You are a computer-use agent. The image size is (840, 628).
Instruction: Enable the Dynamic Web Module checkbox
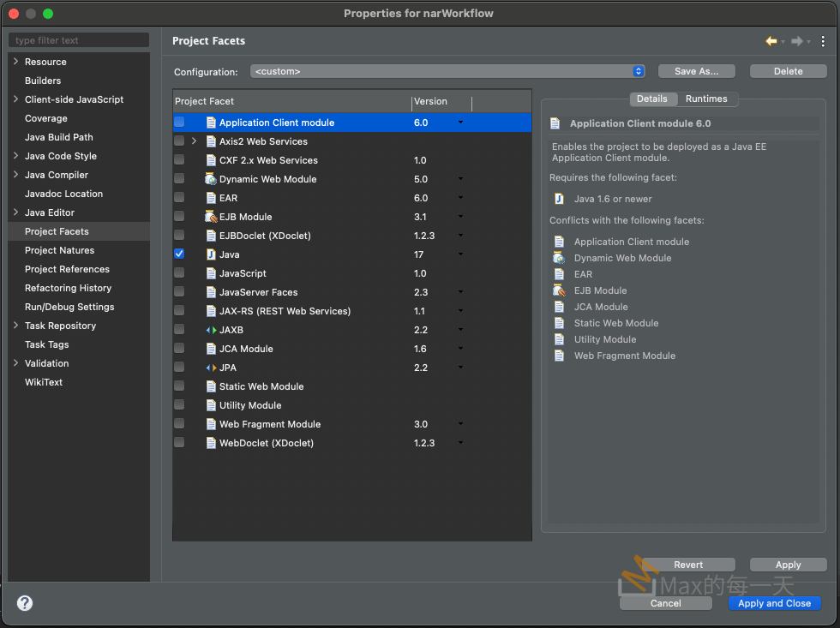(179, 179)
